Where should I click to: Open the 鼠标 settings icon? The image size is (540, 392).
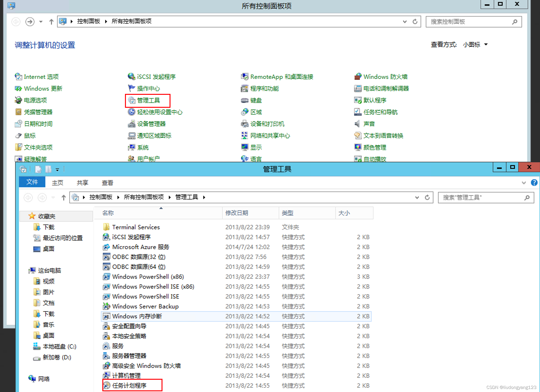tap(18, 136)
